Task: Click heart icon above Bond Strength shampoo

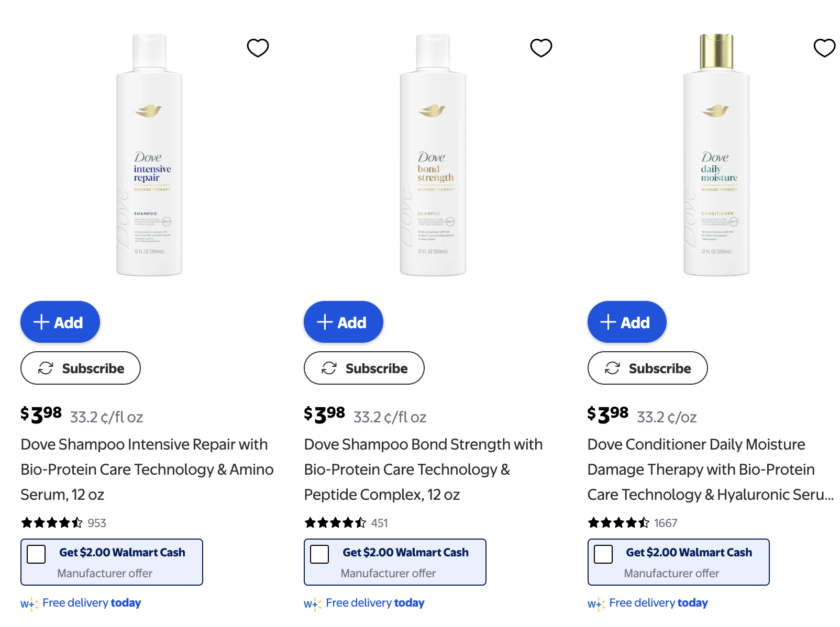Action: 541,47
